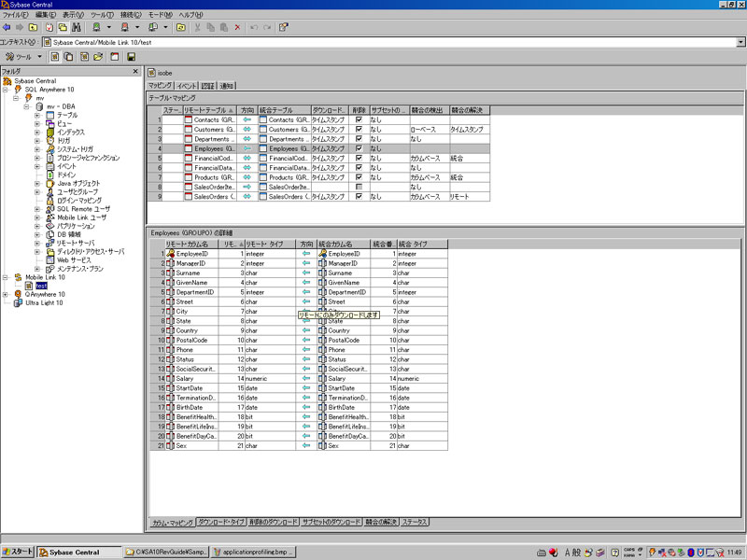Screen dimensions: 747x560
Task: Switch to the サブセットのダウンロード tab
Action: (331, 522)
